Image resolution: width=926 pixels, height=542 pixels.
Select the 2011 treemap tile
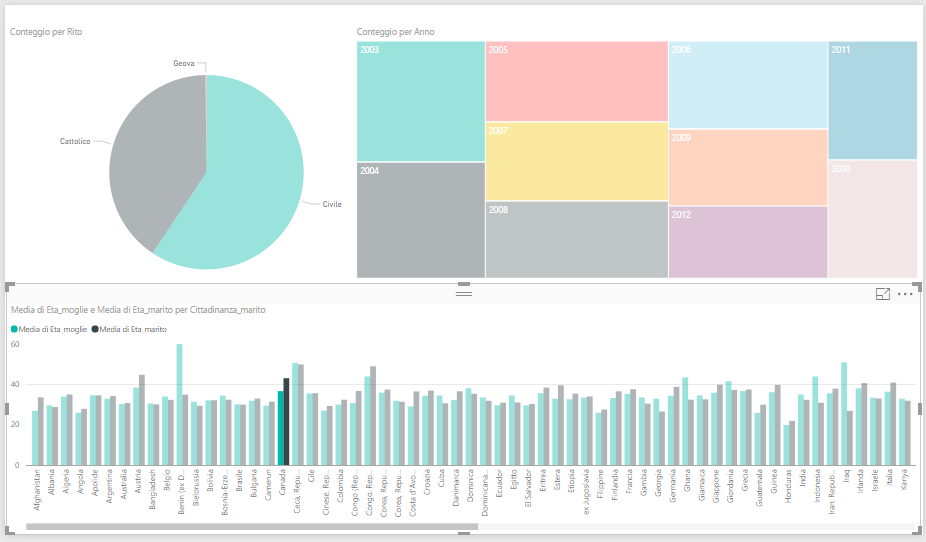point(873,100)
